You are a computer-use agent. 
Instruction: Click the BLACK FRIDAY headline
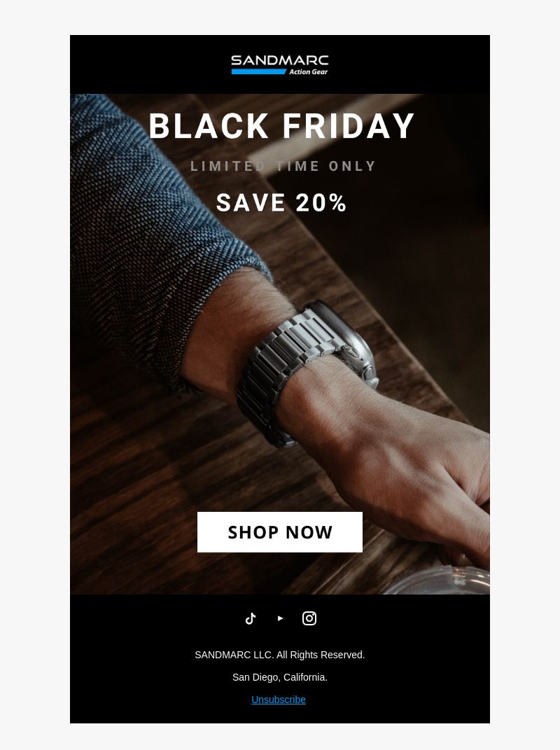281,126
